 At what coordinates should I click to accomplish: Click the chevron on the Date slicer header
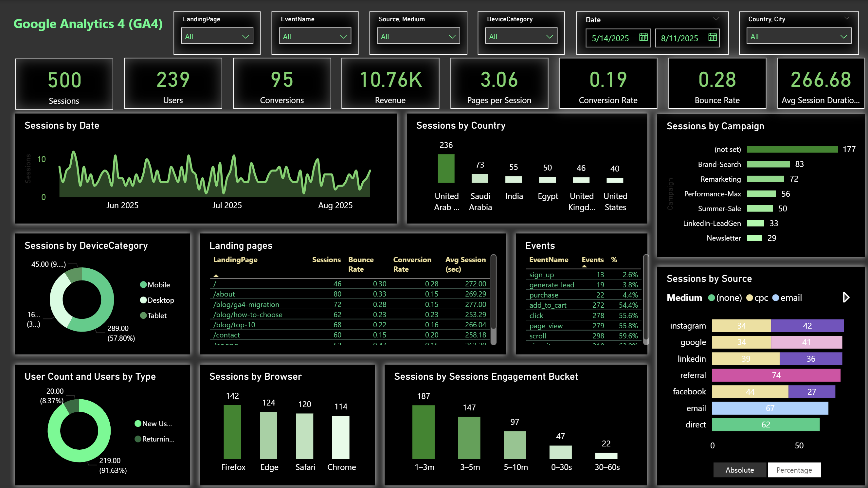coord(716,19)
